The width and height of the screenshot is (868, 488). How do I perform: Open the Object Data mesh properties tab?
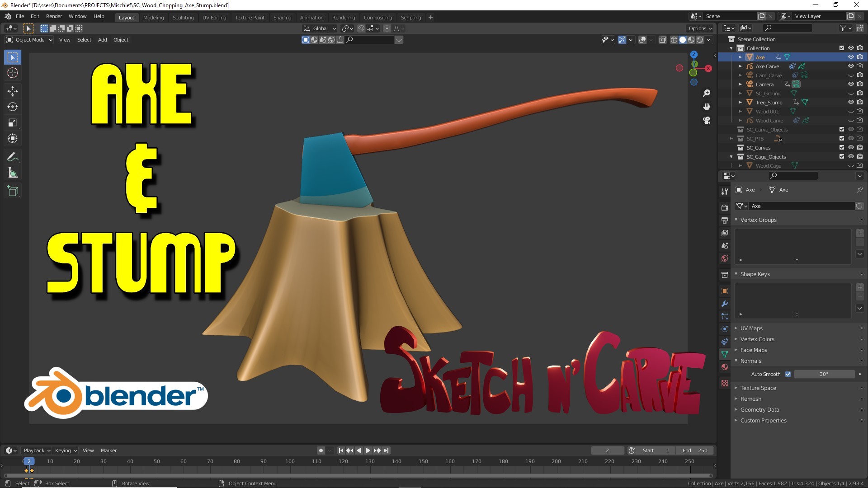[x=725, y=354]
